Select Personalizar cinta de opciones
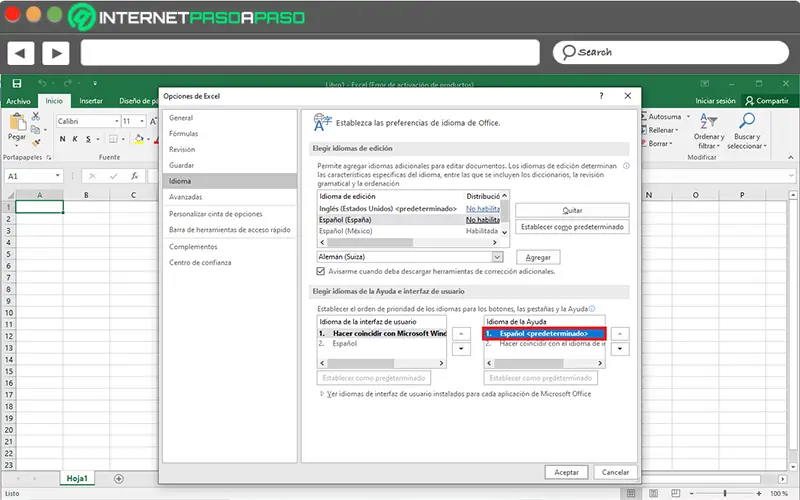 [230, 214]
